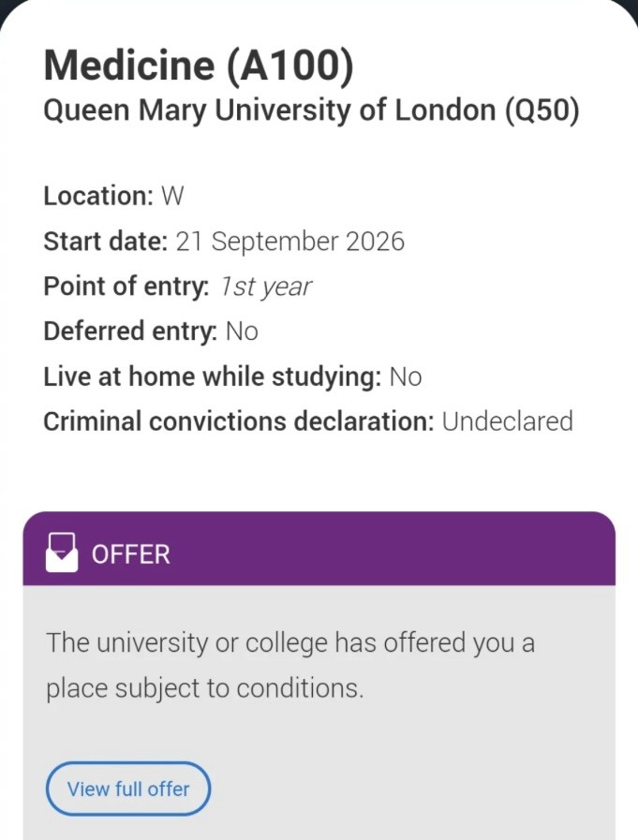Select Queen Mary University of London name
Image resolution: width=638 pixels, height=840 pixels.
click(269, 111)
